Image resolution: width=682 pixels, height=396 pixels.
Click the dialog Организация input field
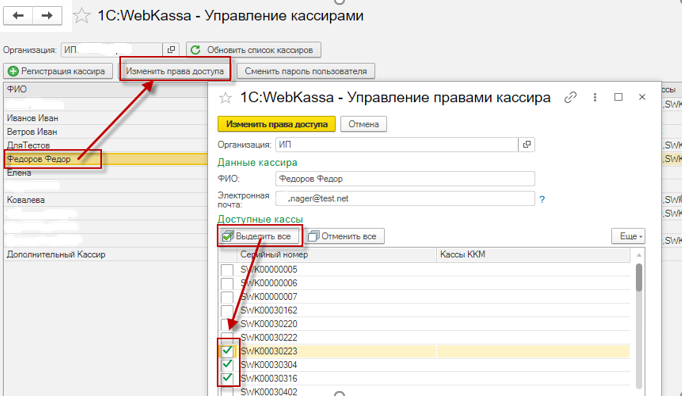coord(397,144)
